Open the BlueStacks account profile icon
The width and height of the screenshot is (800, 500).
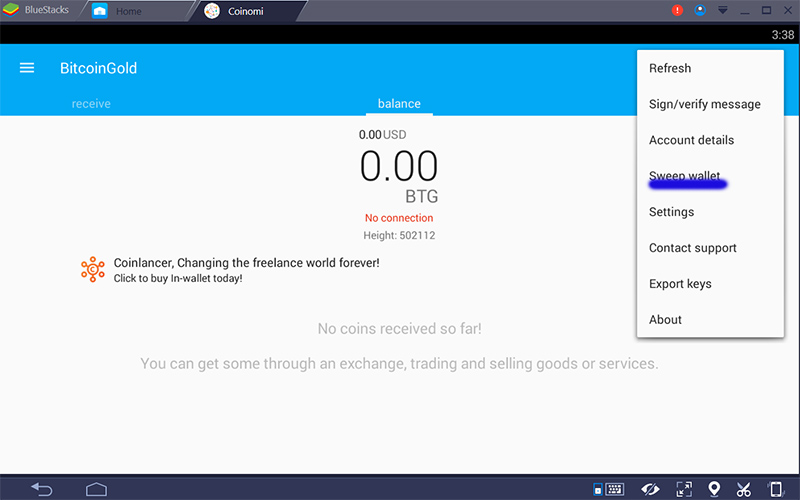[x=700, y=10]
